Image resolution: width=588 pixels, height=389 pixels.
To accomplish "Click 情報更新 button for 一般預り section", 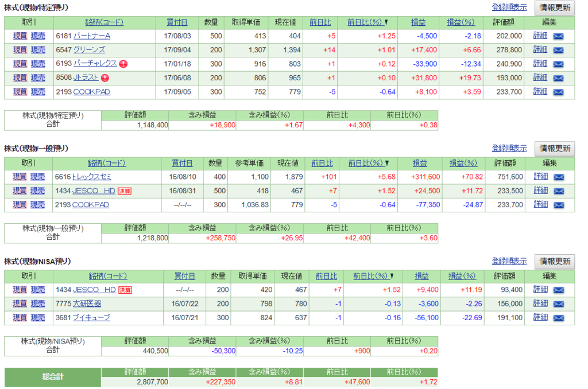I will point(555,149).
